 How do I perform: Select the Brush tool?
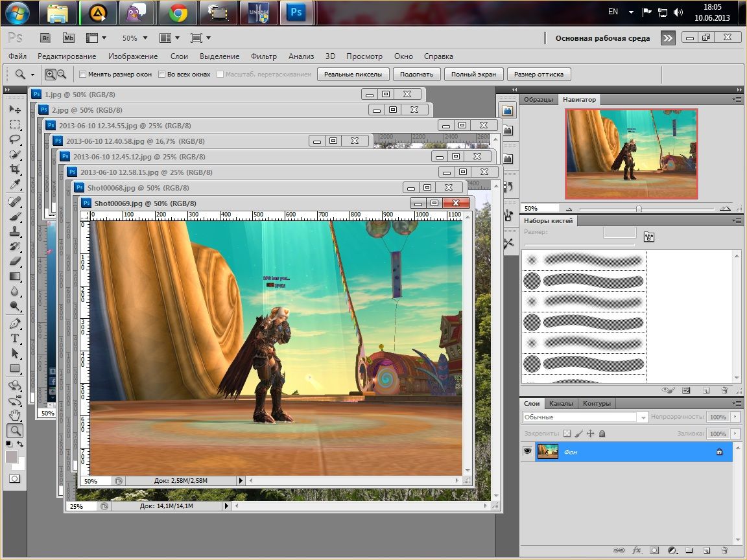coord(15,216)
